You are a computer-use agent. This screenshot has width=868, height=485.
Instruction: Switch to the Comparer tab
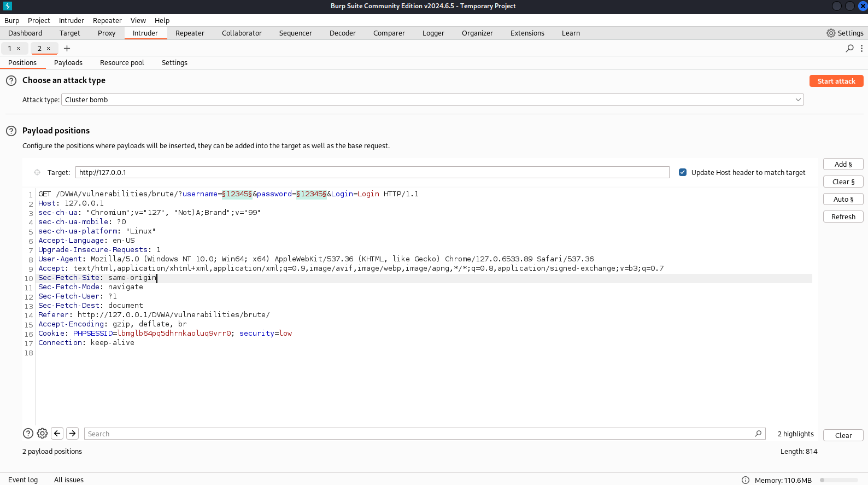389,33
